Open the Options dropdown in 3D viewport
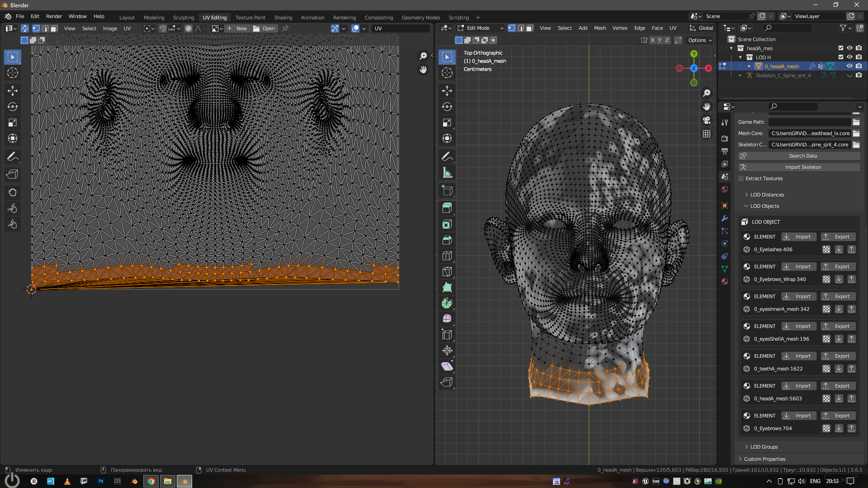 tap(700, 40)
